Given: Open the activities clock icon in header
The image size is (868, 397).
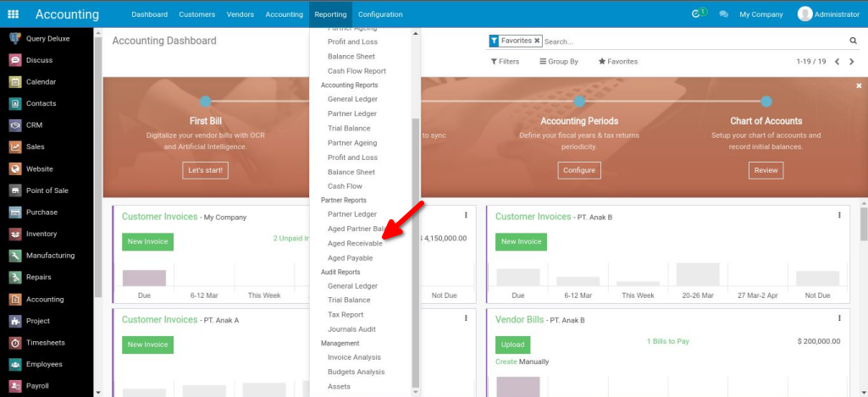Looking at the screenshot, I should [x=698, y=14].
